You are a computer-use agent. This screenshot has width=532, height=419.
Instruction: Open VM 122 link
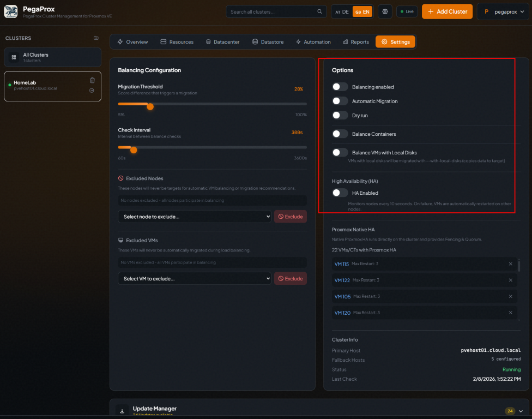pos(342,280)
